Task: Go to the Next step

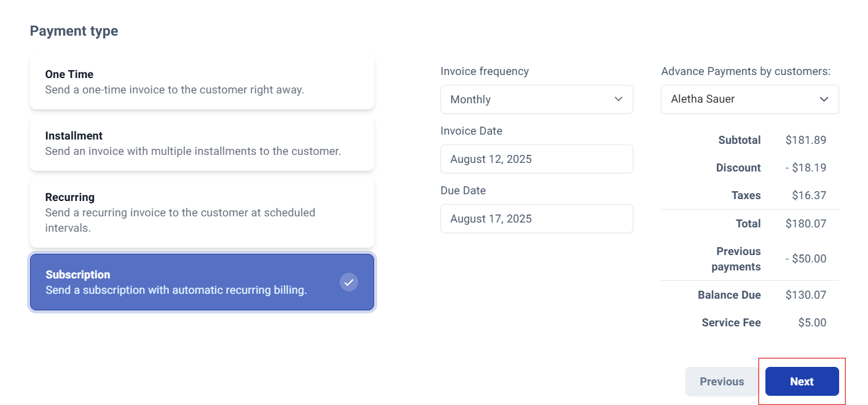Action: tap(802, 382)
